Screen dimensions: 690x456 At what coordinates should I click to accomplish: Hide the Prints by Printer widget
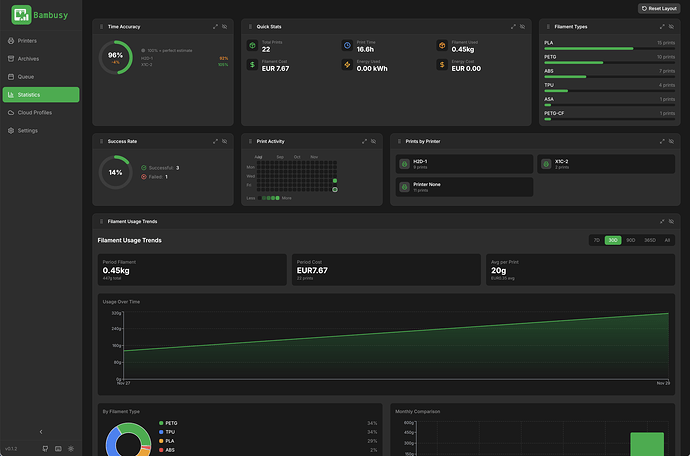[672, 141]
